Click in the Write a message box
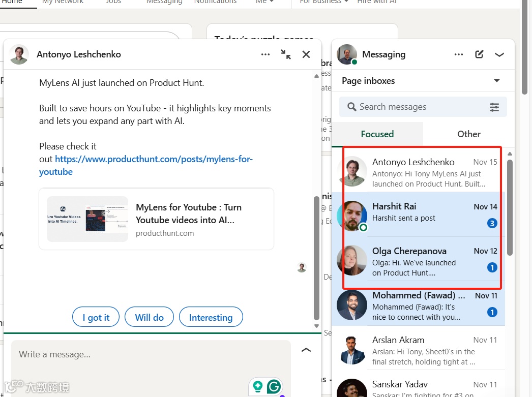Viewport: 532px width, 397px height. tap(151, 355)
